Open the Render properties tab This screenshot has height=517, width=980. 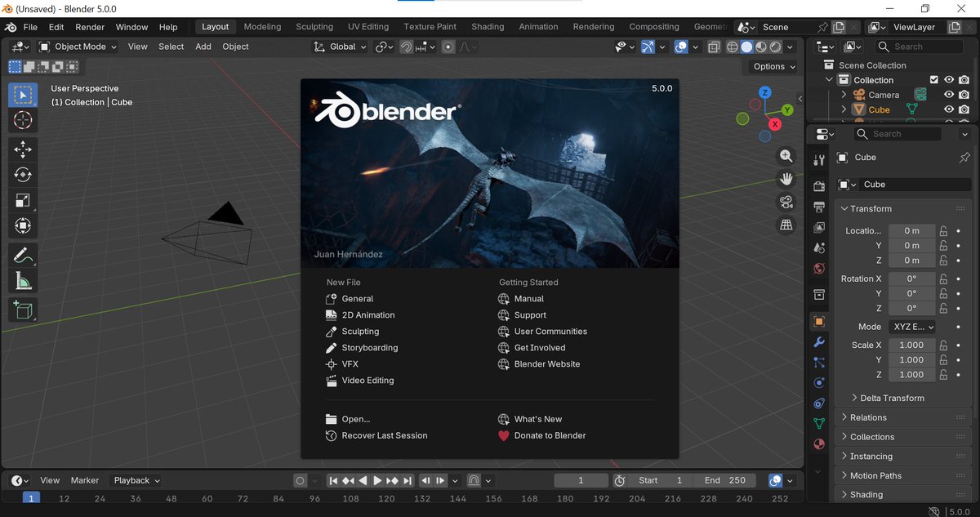click(x=819, y=187)
